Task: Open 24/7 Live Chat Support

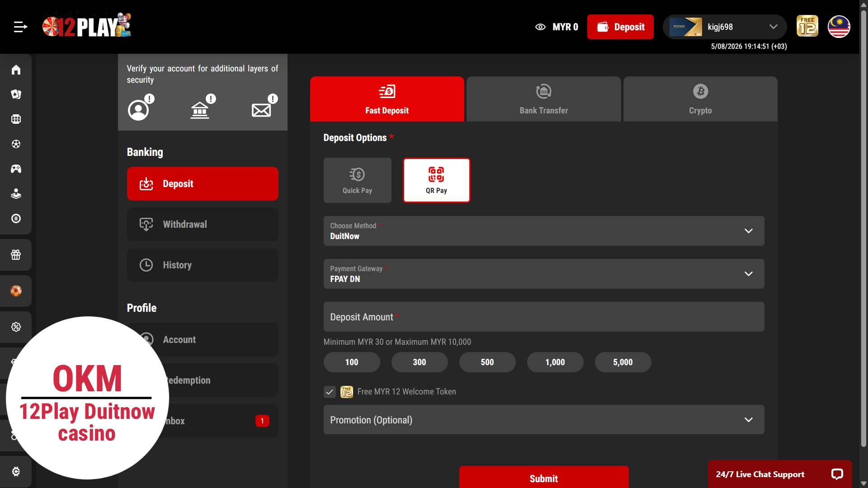Action: pyautogui.click(x=780, y=474)
